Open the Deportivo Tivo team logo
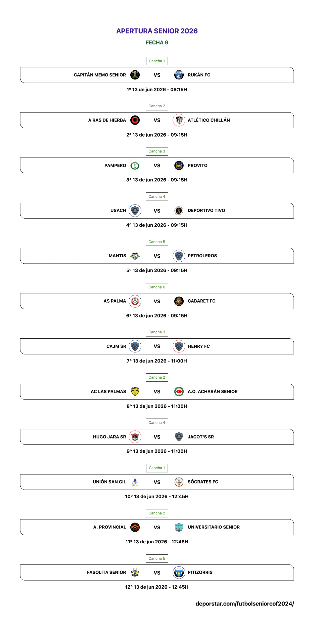The width and height of the screenshot is (314, 644). 179,211
